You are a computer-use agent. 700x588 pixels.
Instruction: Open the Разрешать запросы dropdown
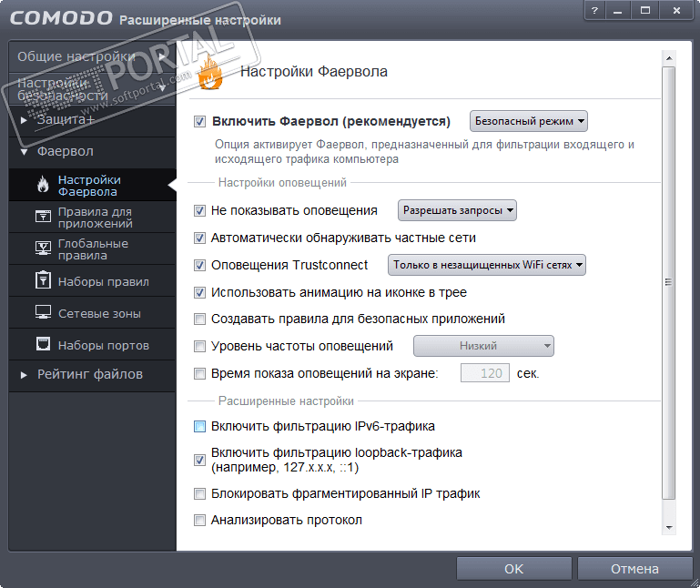(x=457, y=210)
